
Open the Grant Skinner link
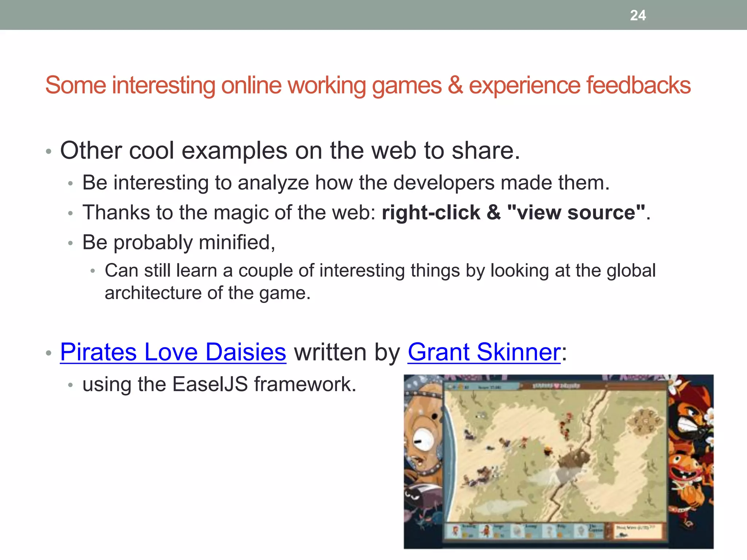[484, 352]
